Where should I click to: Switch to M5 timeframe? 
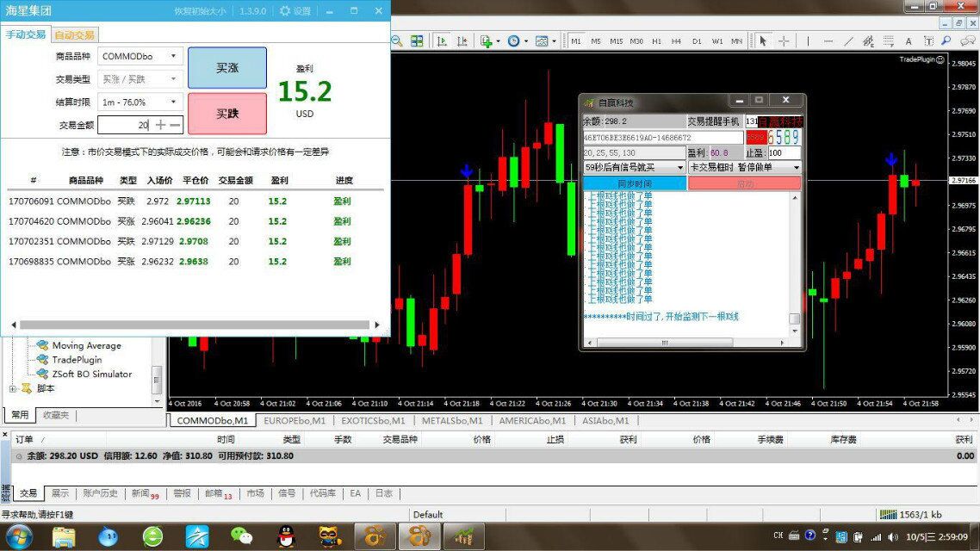596,41
